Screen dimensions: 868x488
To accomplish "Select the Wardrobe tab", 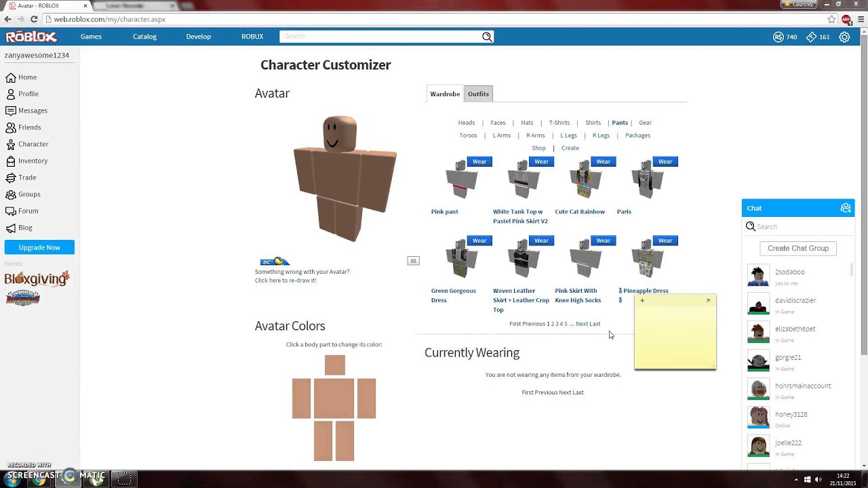I will 445,94.
